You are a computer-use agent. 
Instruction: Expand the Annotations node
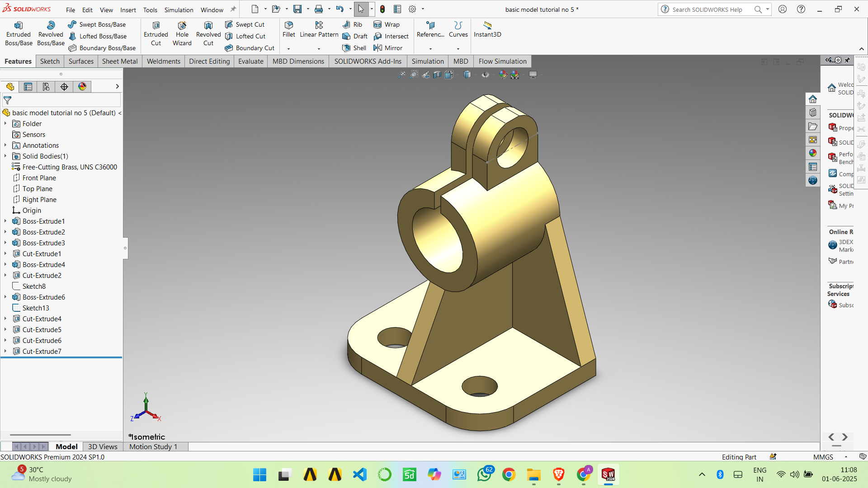click(x=5, y=145)
